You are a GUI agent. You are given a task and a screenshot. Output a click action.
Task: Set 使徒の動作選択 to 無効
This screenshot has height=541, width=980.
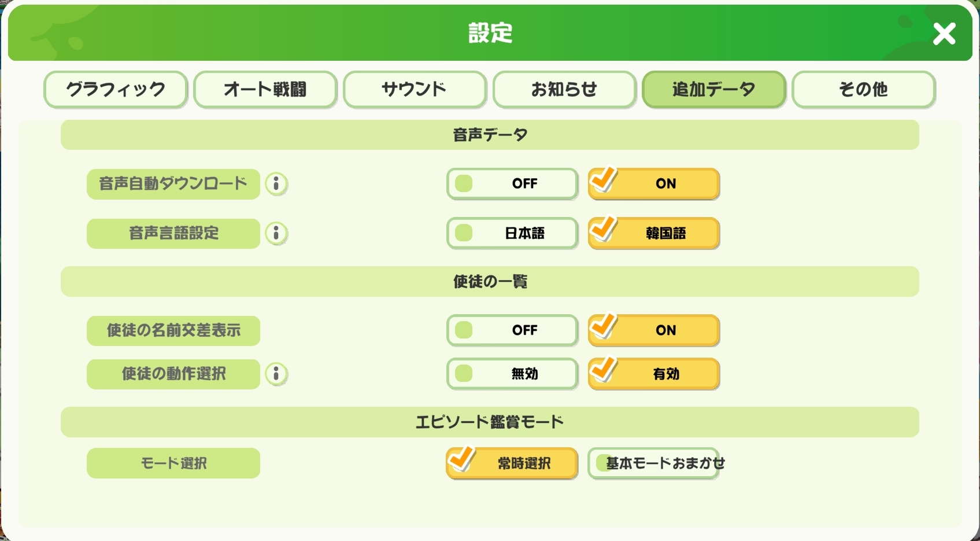tap(512, 374)
